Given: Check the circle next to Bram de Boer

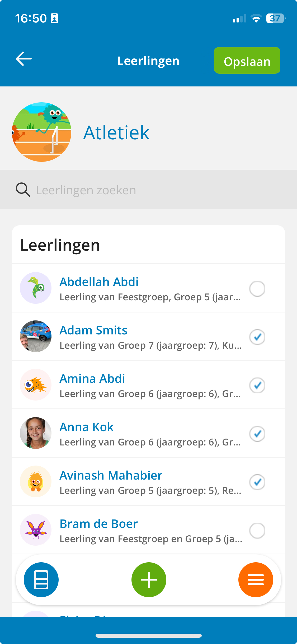Looking at the screenshot, I should [257, 530].
